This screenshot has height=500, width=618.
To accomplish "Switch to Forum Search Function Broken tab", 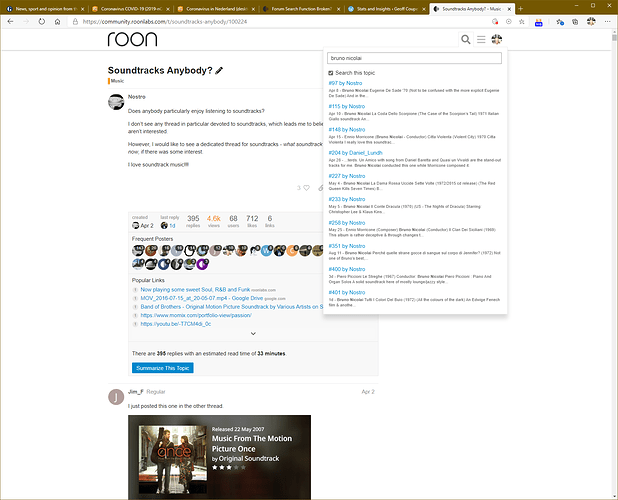I will (x=302, y=9).
